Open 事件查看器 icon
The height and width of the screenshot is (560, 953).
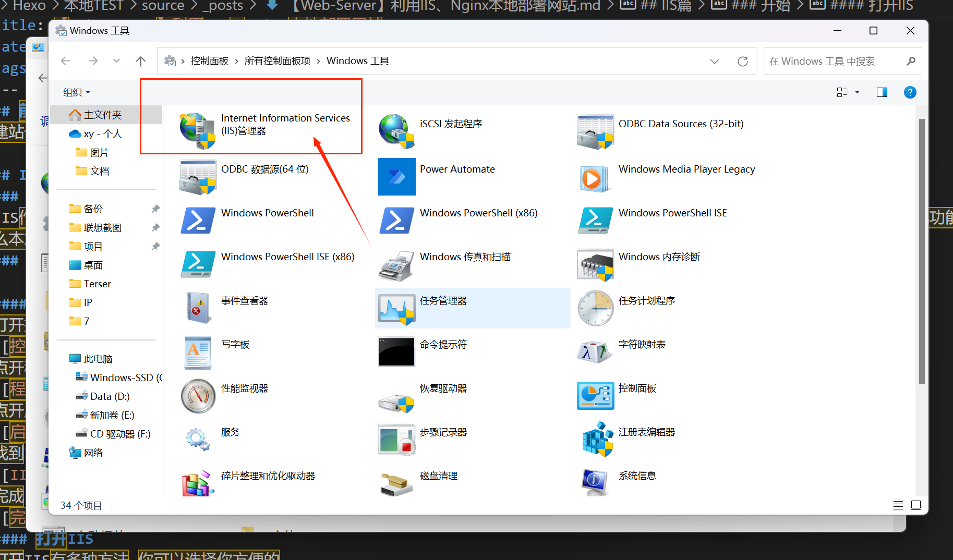point(198,308)
